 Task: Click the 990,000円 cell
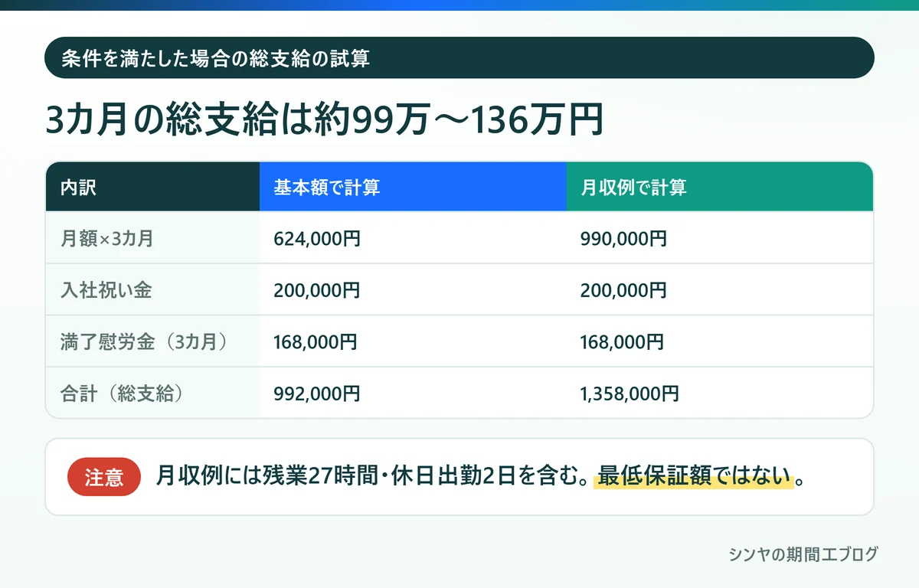(x=623, y=238)
